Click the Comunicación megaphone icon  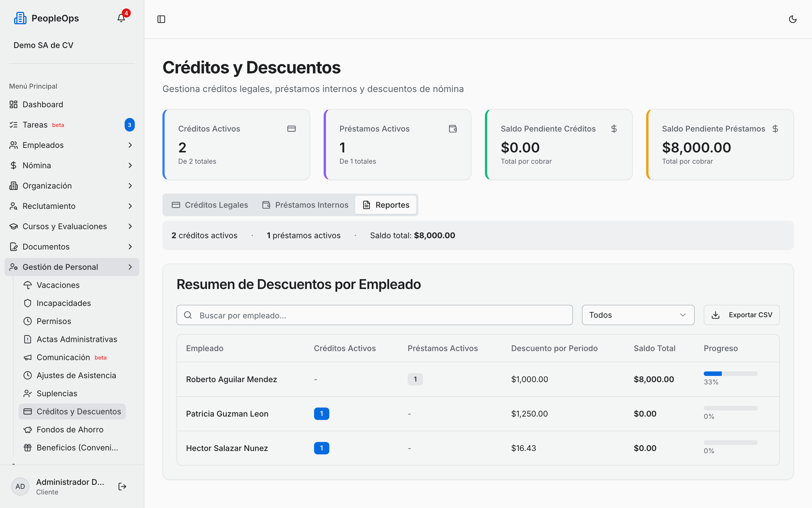click(x=28, y=358)
